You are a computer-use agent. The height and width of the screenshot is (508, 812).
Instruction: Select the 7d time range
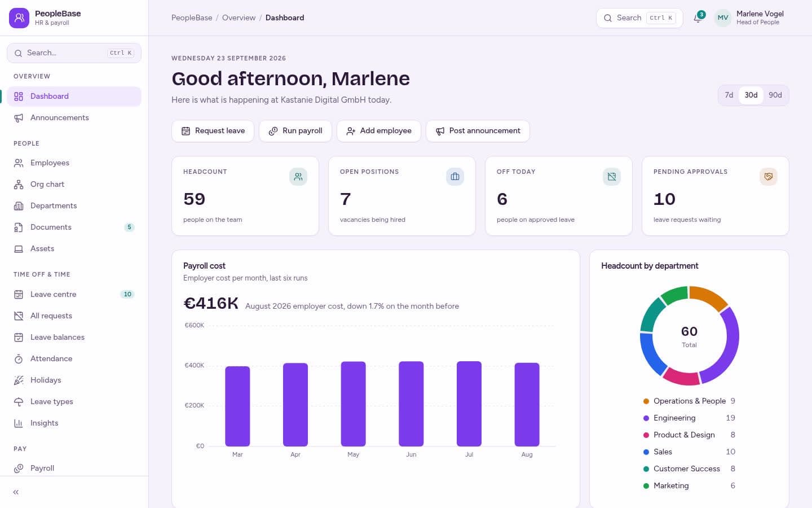(729, 95)
